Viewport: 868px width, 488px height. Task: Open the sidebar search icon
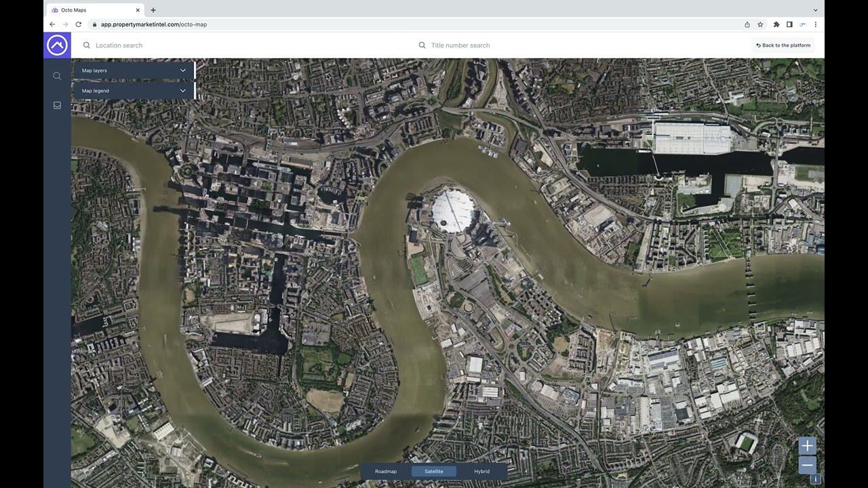(57, 76)
